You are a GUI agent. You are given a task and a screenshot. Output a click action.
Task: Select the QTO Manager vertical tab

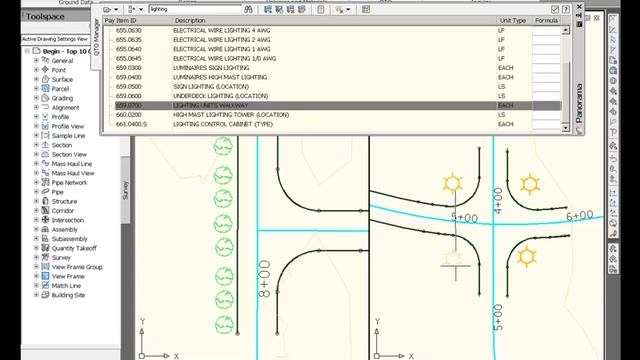tap(96, 37)
